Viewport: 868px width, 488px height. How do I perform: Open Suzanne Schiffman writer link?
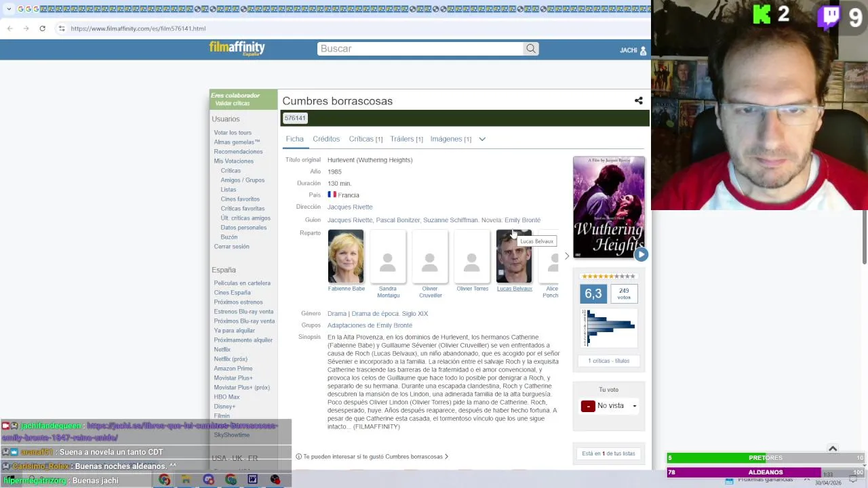(x=450, y=220)
